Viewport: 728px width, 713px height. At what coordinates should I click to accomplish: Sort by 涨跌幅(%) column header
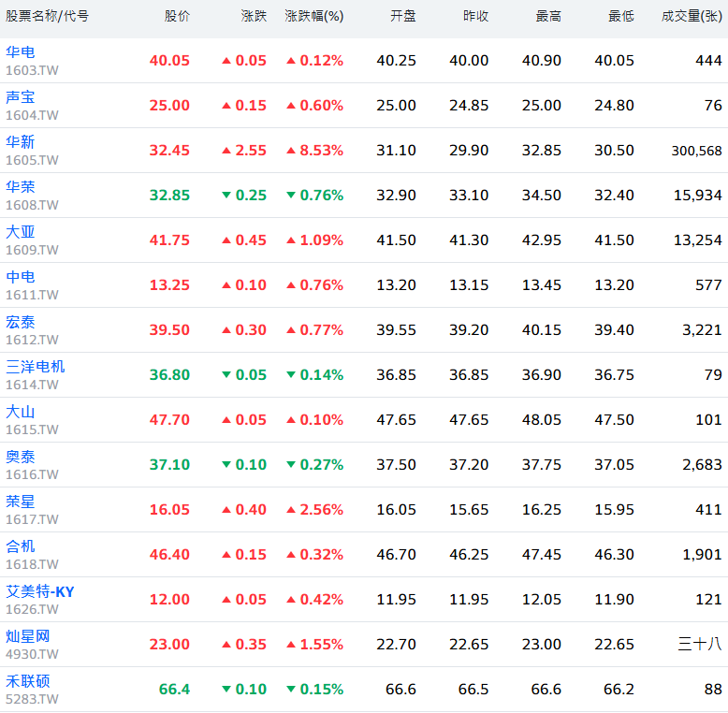coord(313,17)
